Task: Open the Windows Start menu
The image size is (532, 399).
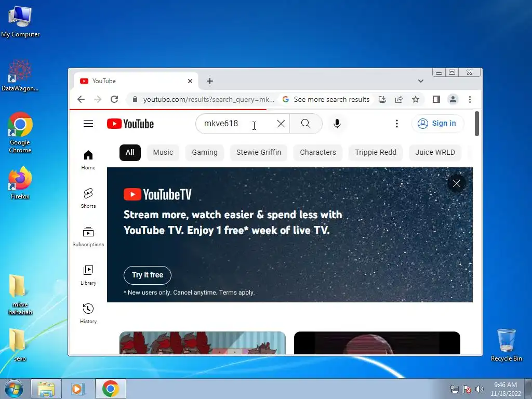Action: [14, 389]
